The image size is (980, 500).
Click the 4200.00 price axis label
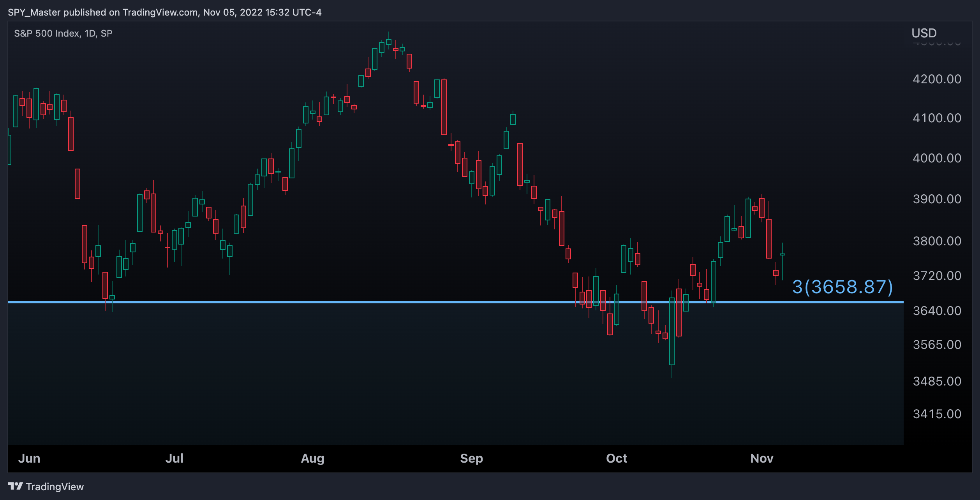[x=937, y=79]
